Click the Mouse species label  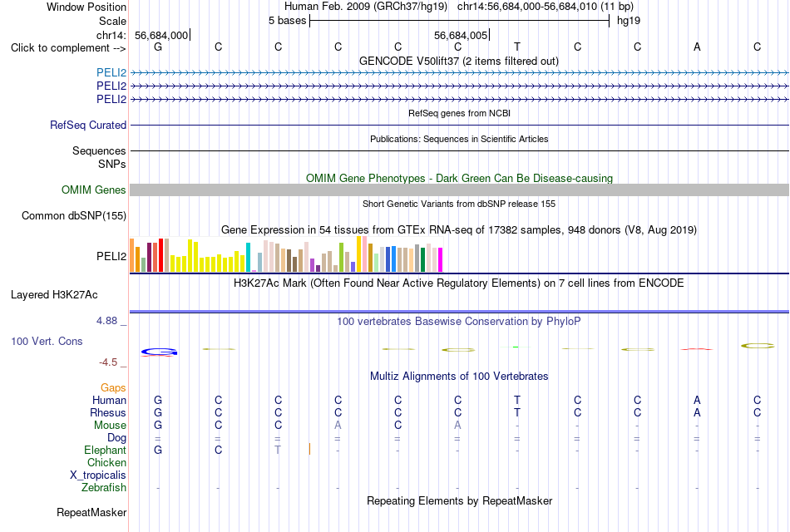tap(111, 426)
